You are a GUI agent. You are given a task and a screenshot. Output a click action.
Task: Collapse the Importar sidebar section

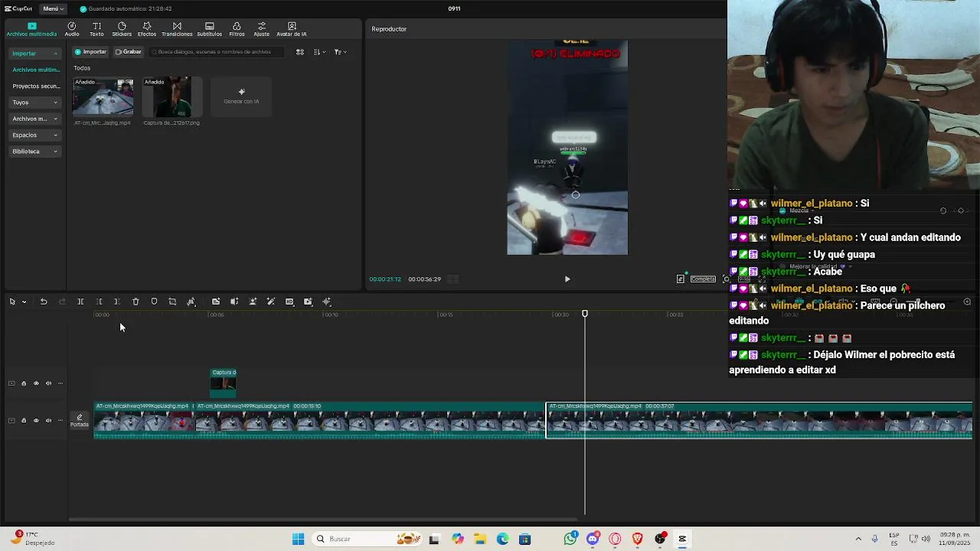tap(34, 54)
